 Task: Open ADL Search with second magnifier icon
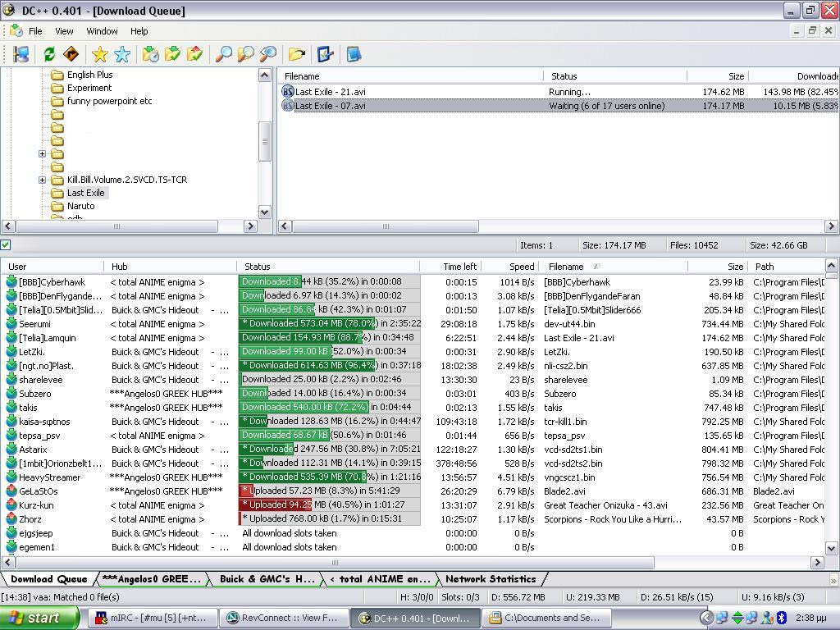tap(245, 54)
